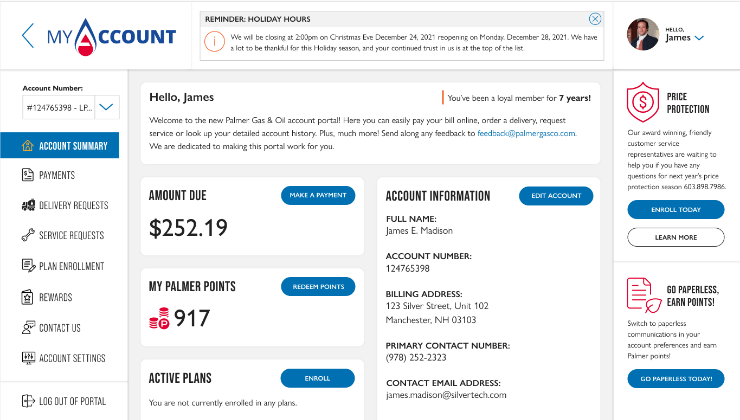
Task: Click Go Paperless Today button
Action: 676,379
